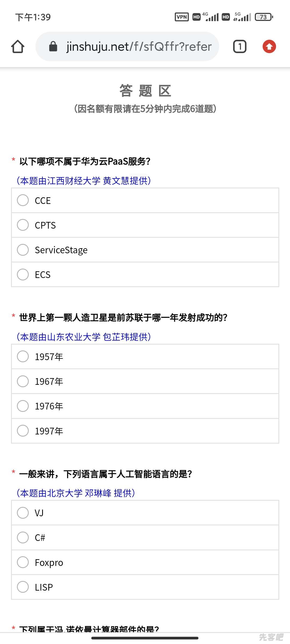Select LISP as the AI language
290x644 pixels.
(x=23, y=587)
